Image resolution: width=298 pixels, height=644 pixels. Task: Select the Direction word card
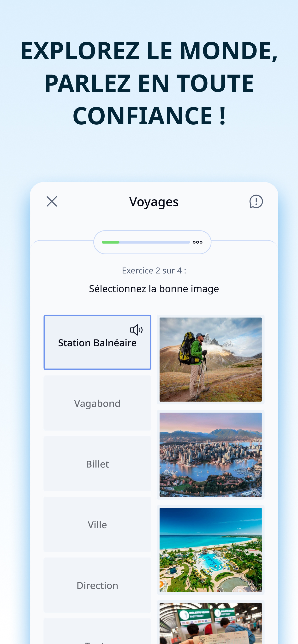(x=97, y=585)
